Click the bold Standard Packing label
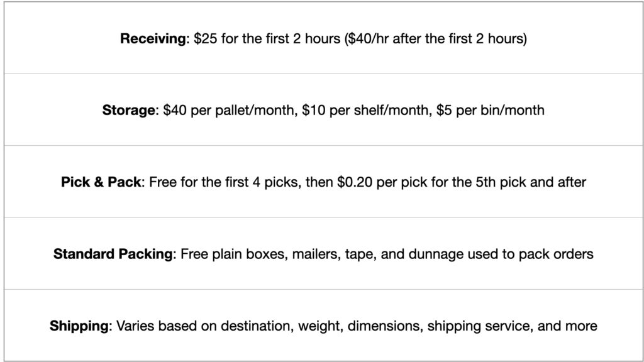 pos(113,254)
